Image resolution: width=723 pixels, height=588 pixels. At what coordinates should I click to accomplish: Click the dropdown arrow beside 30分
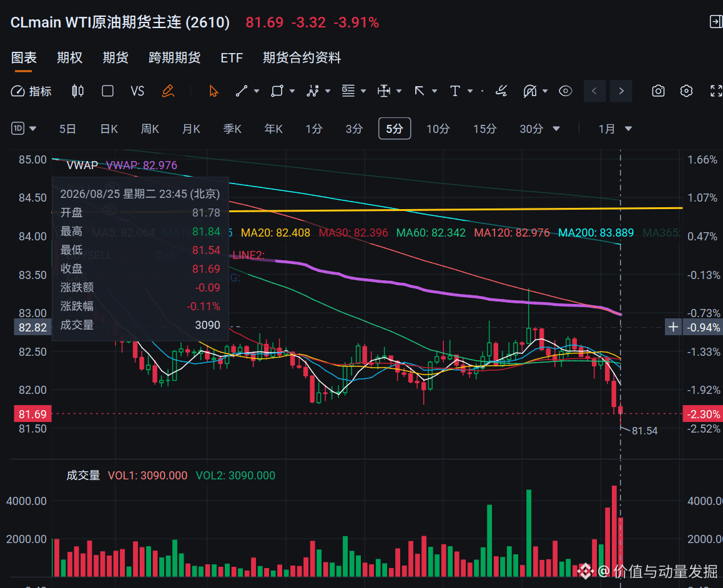pos(556,129)
